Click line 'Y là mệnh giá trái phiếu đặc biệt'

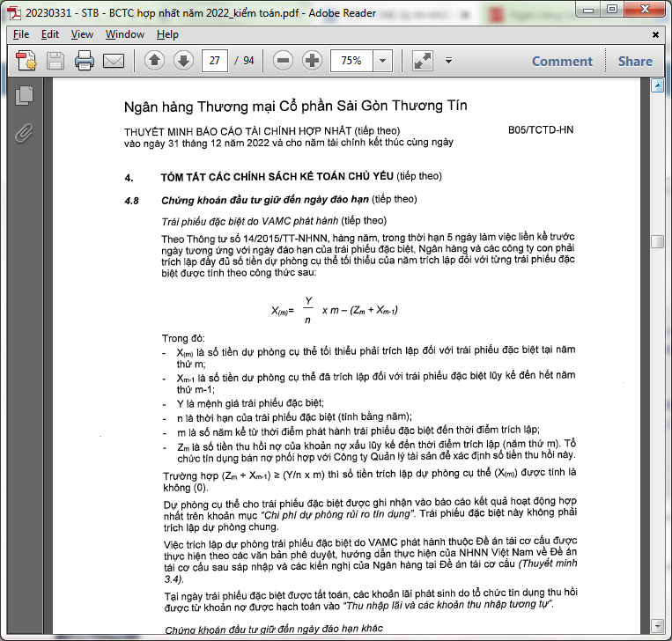pyautogui.click(x=250, y=403)
